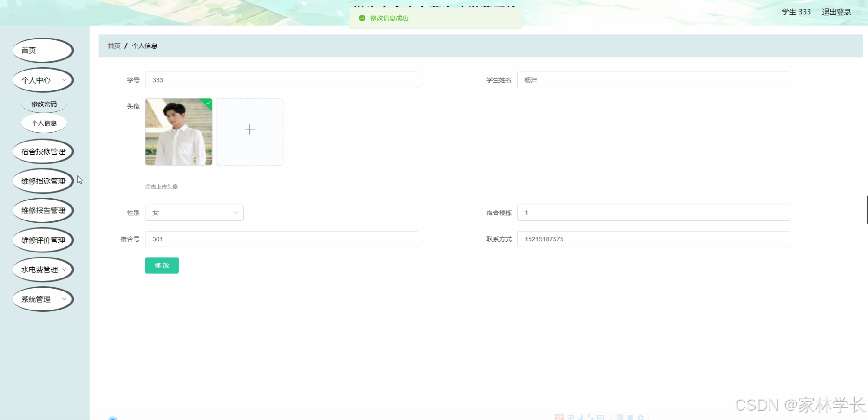Click the green checkmark on the avatar thumbnail
Screen dimensions: 868x420
(x=207, y=103)
